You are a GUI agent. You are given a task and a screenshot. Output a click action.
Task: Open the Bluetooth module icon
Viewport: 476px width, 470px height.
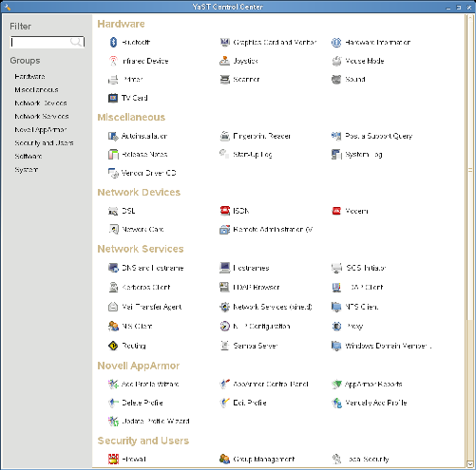pyautogui.click(x=113, y=42)
